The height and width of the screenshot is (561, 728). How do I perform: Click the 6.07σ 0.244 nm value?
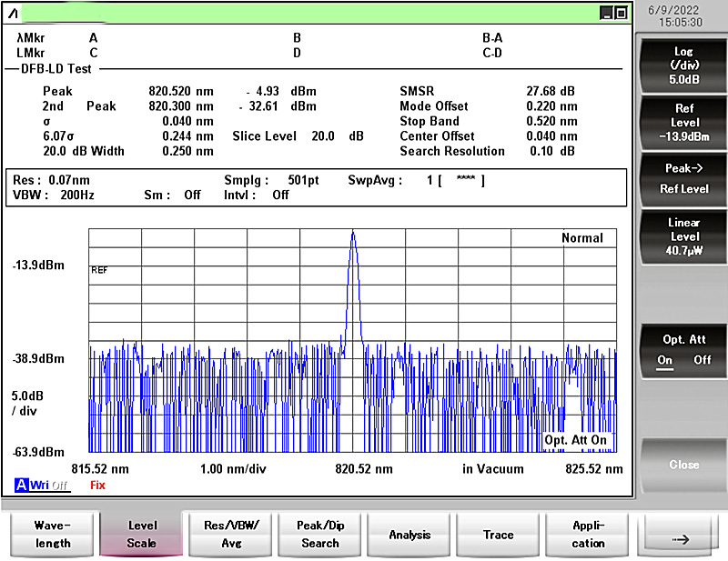click(x=187, y=136)
